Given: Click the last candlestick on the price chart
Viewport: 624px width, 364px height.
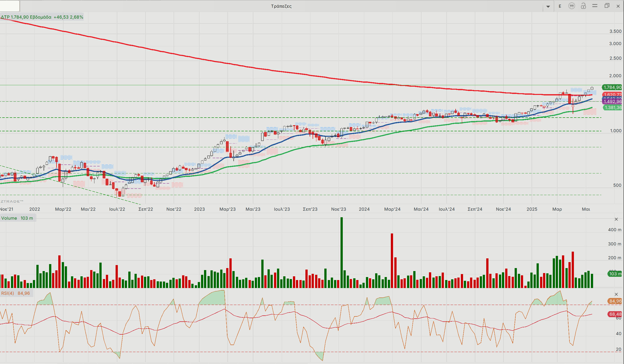Looking at the screenshot, I should (592, 88).
